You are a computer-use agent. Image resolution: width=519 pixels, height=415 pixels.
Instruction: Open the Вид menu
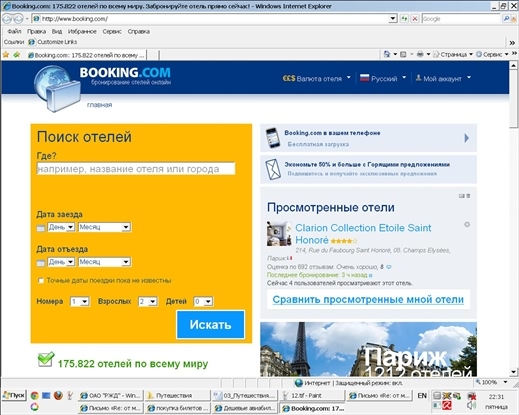(x=57, y=31)
